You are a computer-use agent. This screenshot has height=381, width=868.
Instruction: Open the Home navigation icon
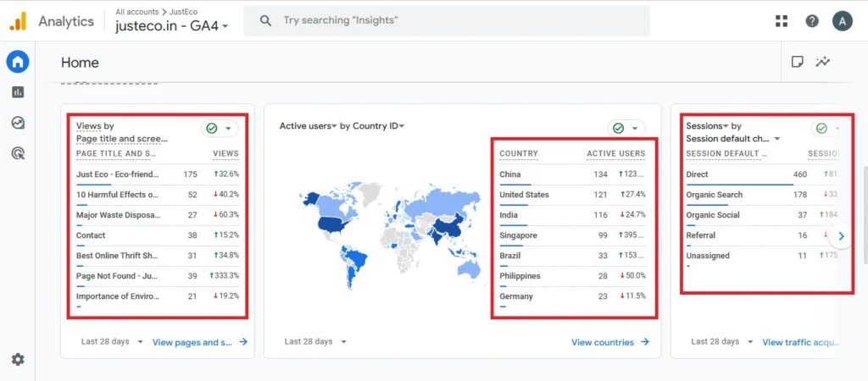click(18, 62)
